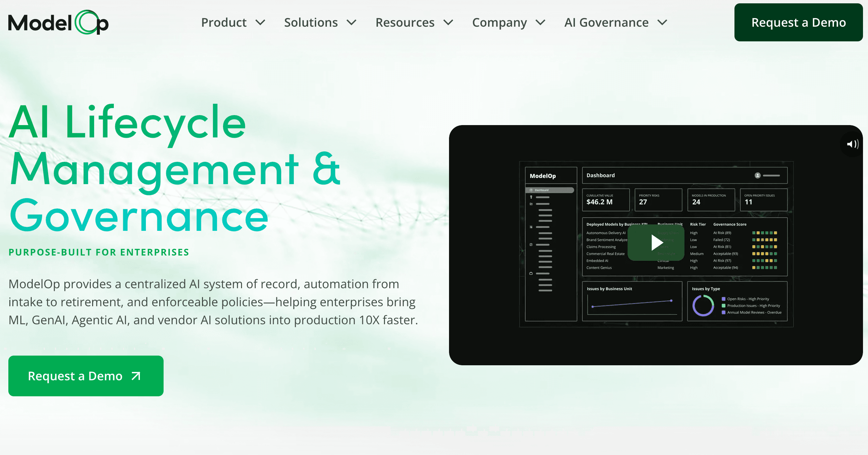
Task: Click the lightbulb icon in the demo sidebar
Action: coord(531,197)
